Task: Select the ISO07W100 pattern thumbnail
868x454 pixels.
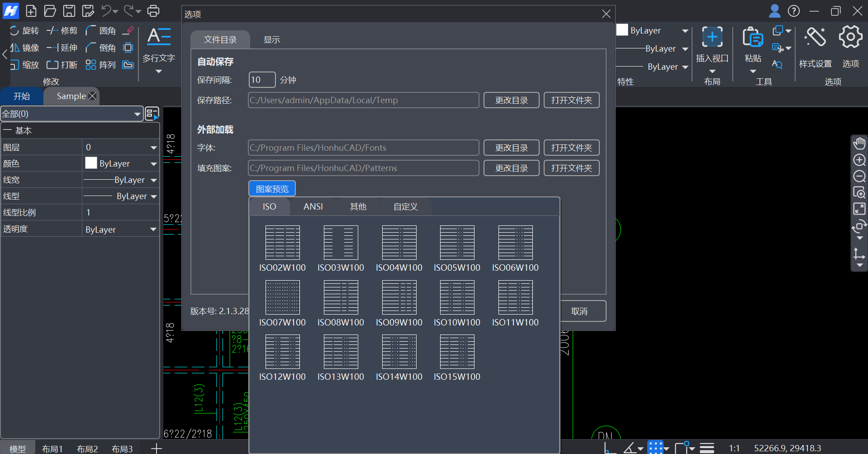Action: pos(282,297)
